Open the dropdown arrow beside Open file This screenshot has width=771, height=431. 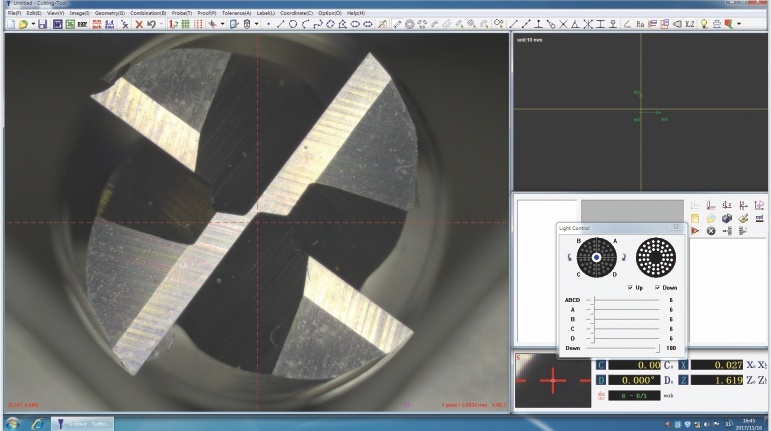[33, 22]
